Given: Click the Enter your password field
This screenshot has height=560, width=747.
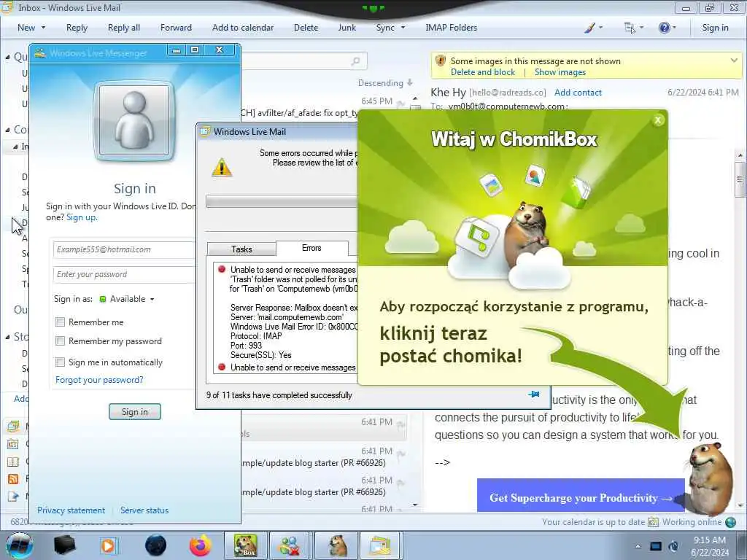Looking at the screenshot, I should click(124, 274).
